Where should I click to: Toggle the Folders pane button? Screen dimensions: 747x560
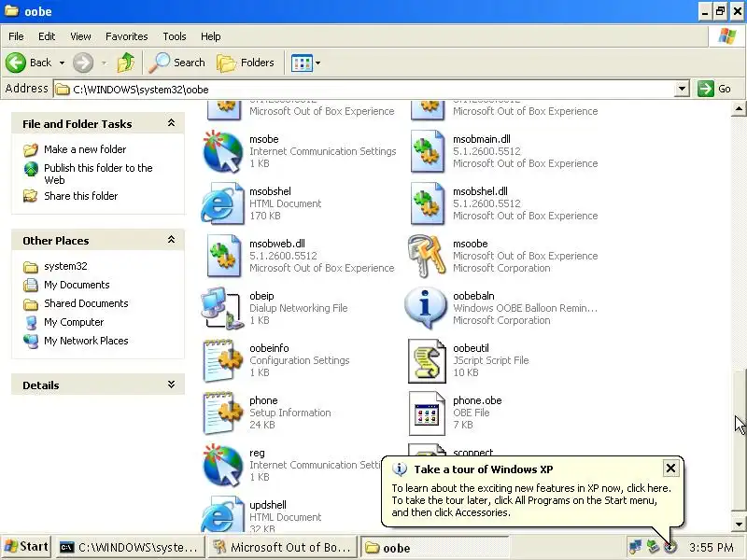click(246, 63)
